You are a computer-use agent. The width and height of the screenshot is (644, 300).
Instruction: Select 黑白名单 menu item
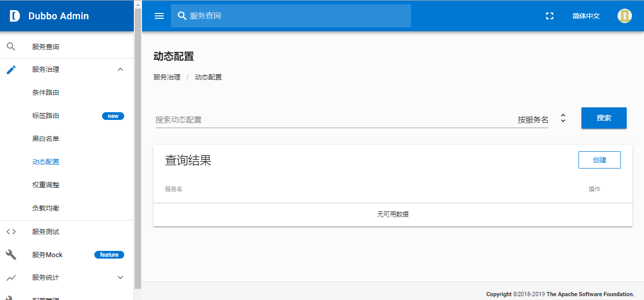click(46, 139)
